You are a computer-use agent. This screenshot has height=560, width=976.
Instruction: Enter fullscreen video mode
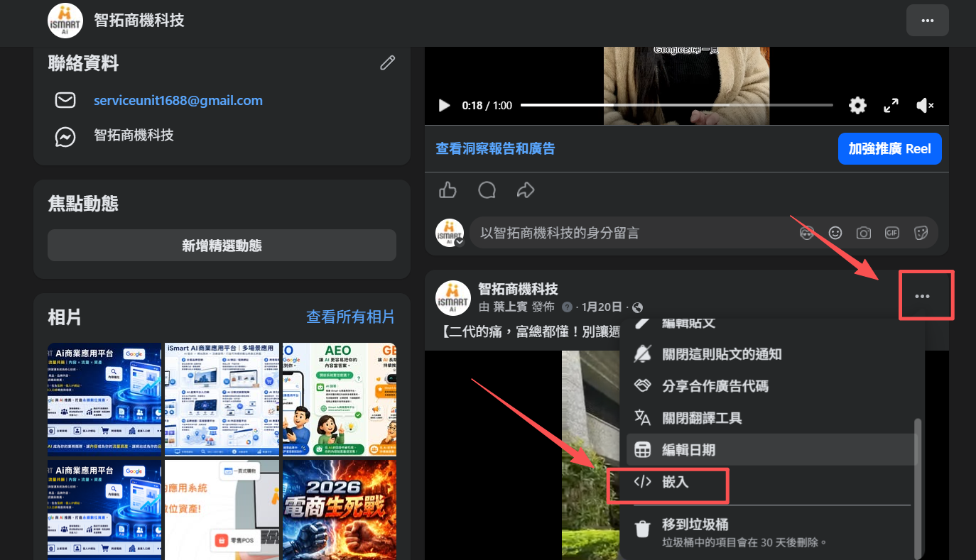[x=891, y=106]
